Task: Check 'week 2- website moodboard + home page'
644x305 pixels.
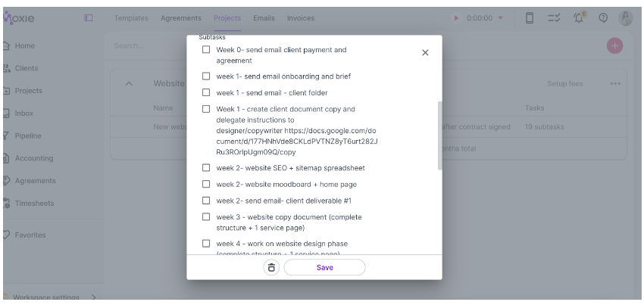Action: point(206,185)
